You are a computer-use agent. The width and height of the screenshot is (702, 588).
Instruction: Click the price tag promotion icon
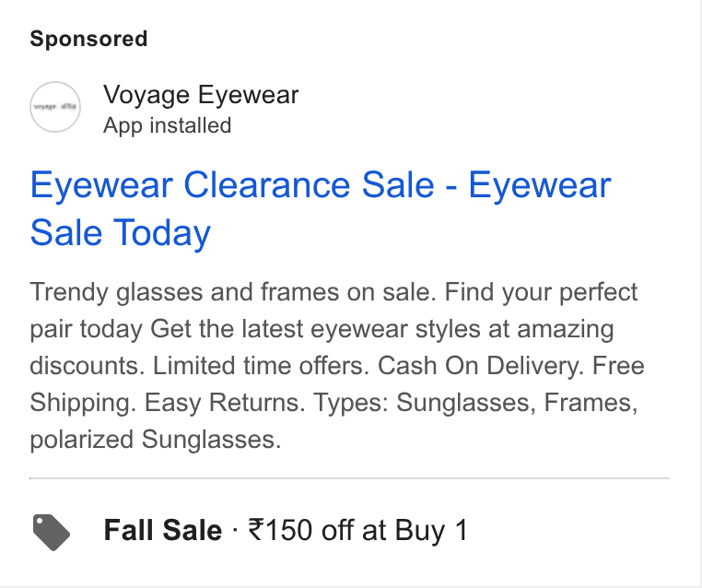[x=52, y=533]
